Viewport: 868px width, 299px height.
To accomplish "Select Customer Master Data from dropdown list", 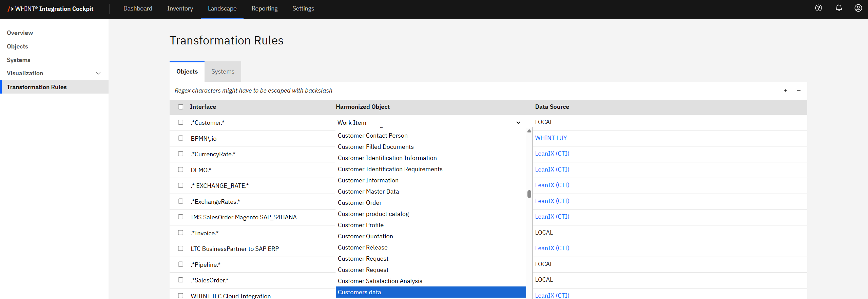I will click(368, 192).
